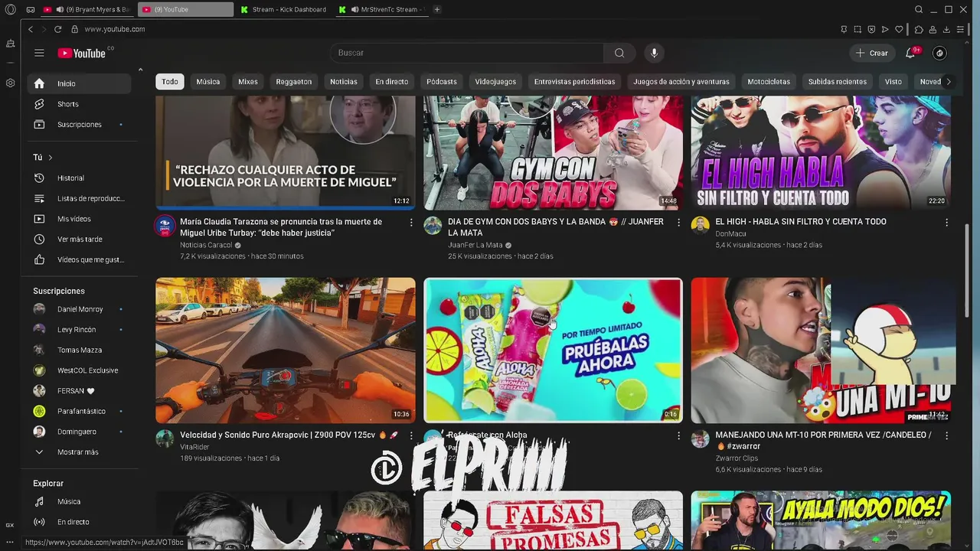Viewport: 980px width, 551px height.
Task: Select the Pódcasts filter chip
Action: tap(442, 82)
